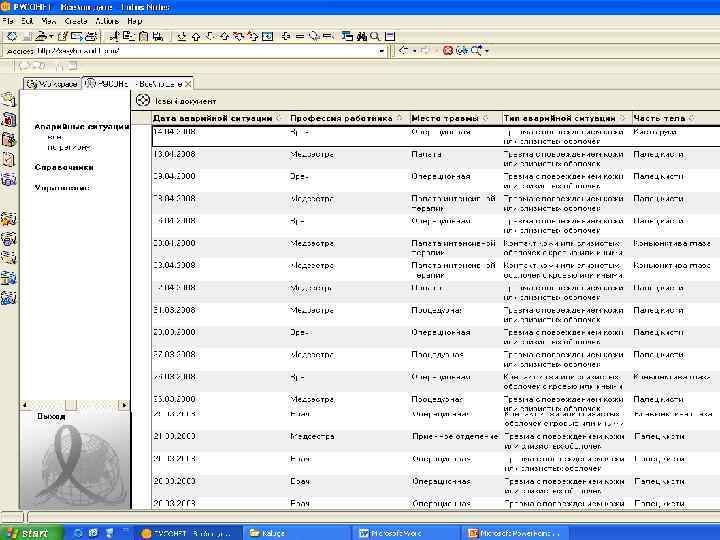Click the red Stop icon in navigation bar

tap(448, 51)
